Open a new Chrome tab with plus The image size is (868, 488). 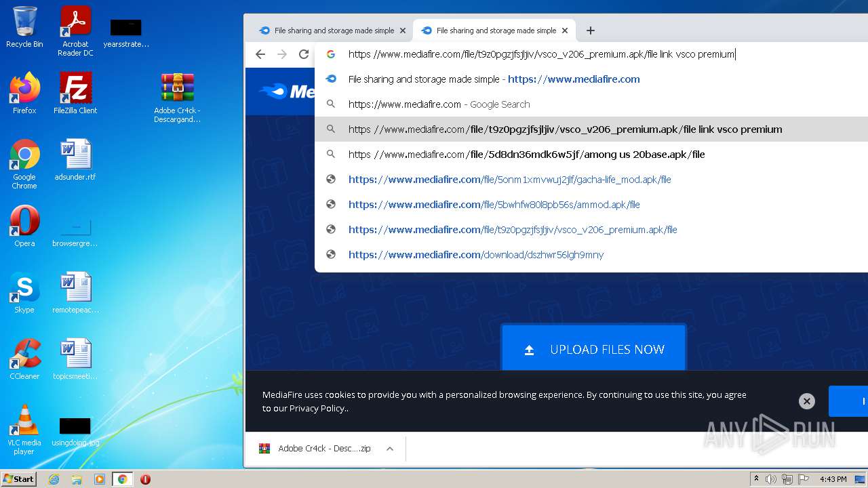591,30
